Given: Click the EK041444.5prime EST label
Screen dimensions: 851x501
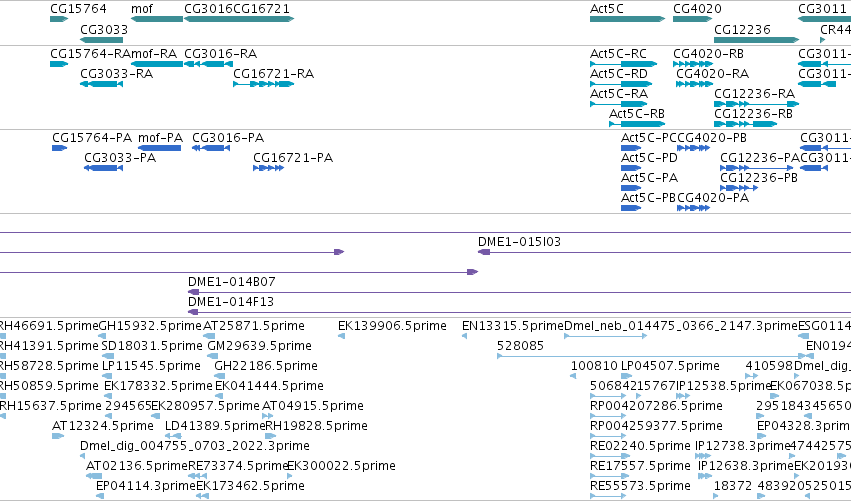Looking at the screenshot, I should (x=269, y=385).
